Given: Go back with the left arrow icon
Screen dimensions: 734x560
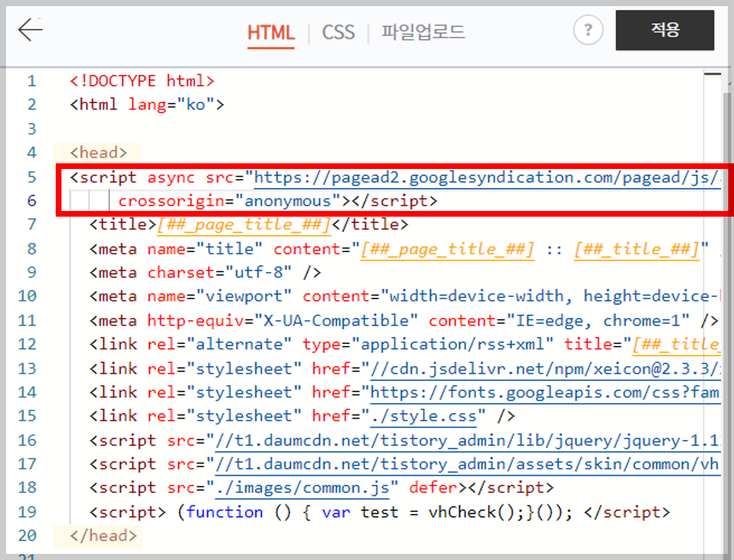Looking at the screenshot, I should (31, 30).
